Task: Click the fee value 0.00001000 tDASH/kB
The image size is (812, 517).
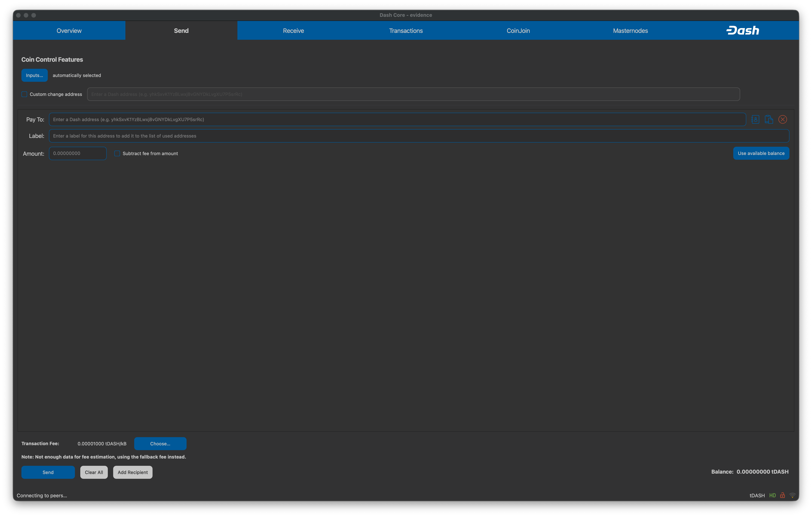Action: coord(102,443)
